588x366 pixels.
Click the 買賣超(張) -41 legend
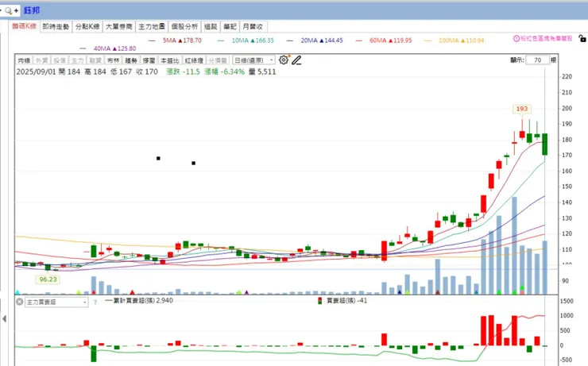click(342, 300)
